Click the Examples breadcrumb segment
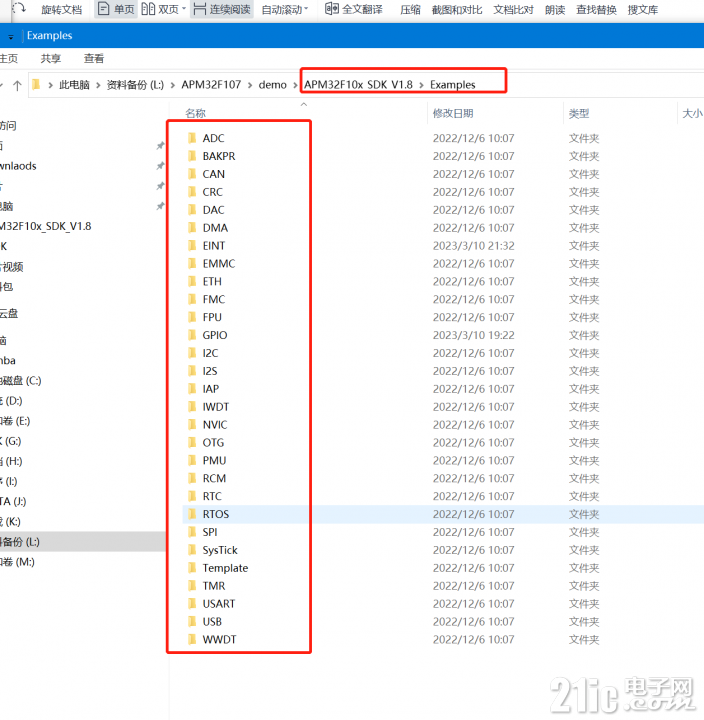 coord(452,84)
